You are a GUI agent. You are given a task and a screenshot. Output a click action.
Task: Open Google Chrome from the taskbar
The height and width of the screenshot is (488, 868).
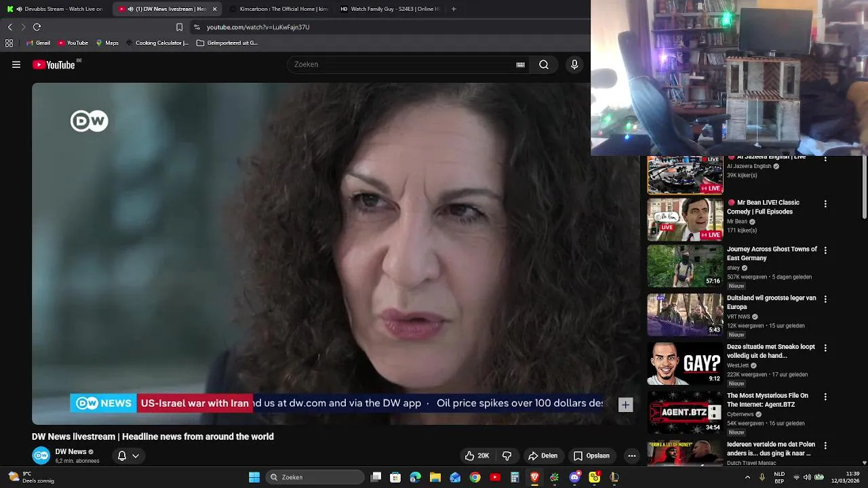(x=475, y=477)
